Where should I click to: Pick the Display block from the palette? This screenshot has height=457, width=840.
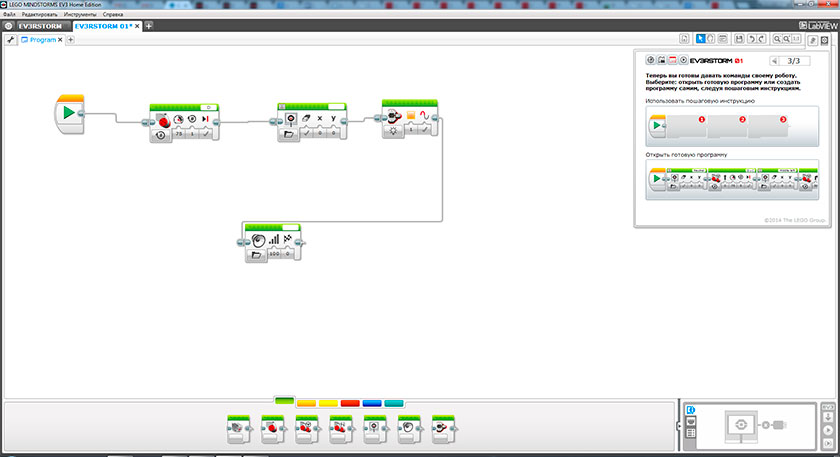[375, 429]
